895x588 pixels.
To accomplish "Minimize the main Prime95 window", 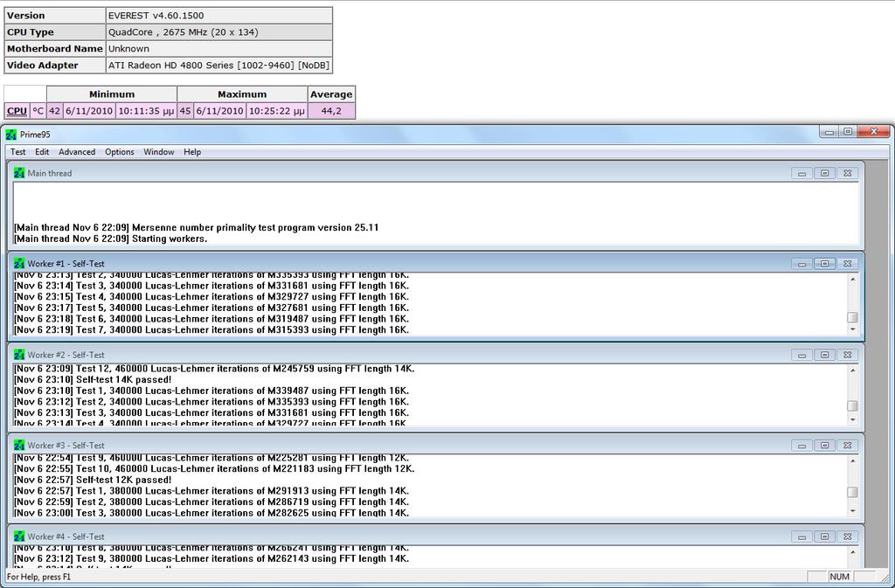I will pos(829,132).
